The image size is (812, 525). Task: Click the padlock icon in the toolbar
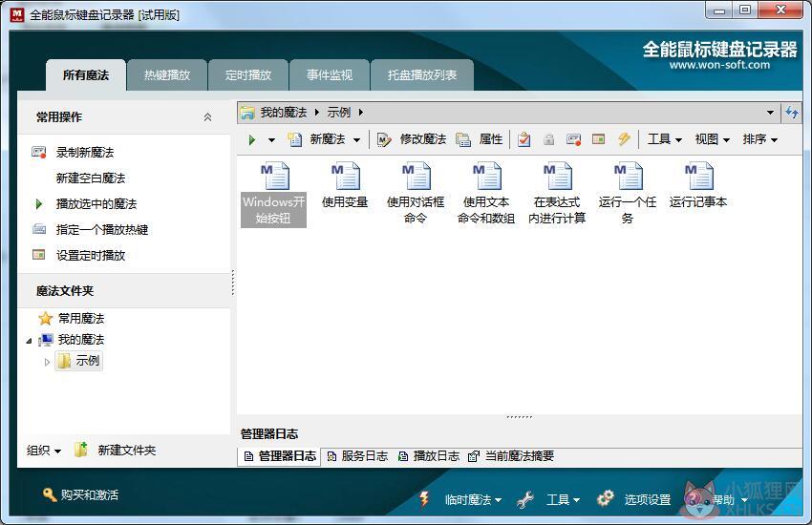[x=549, y=139]
